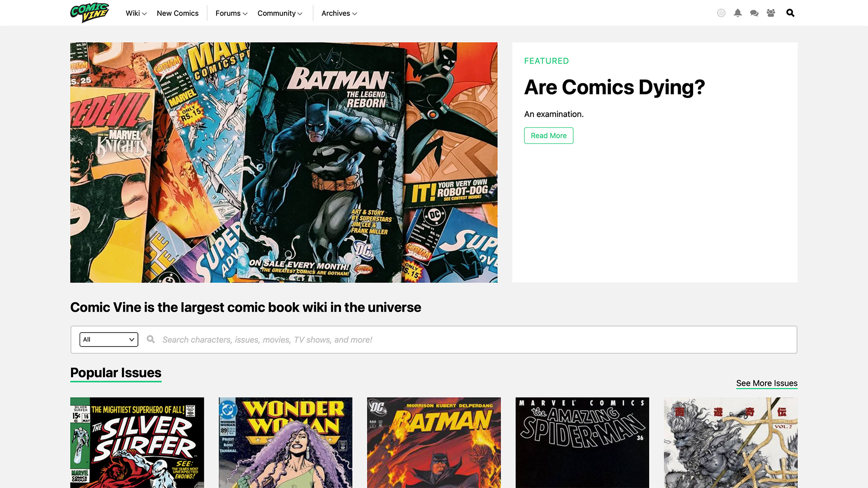Open notifications bell icon
868x488 pixels.
[x=738, y=13]
